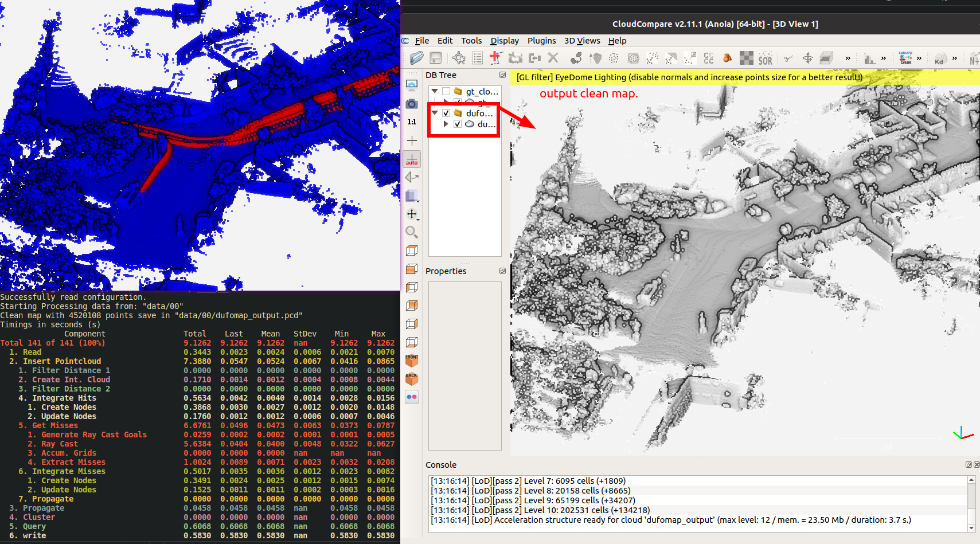Click the CC connected components icon

[709, 58]
